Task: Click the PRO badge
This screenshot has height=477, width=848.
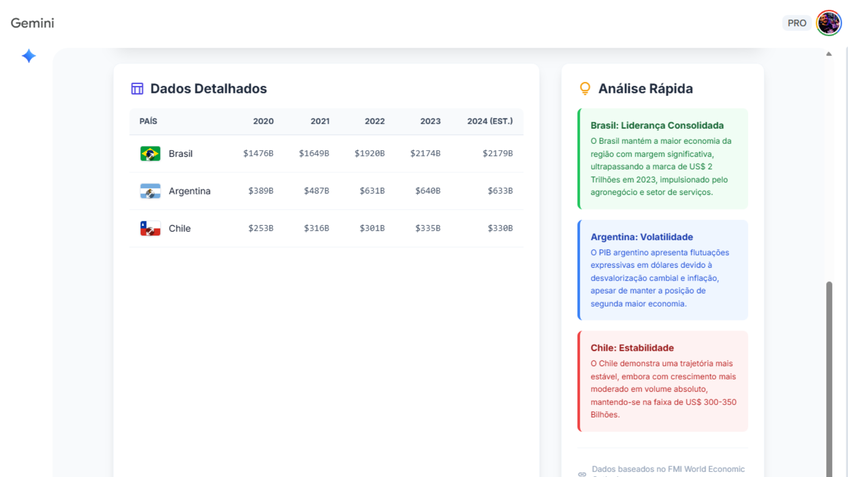Action: pos(796,23)
